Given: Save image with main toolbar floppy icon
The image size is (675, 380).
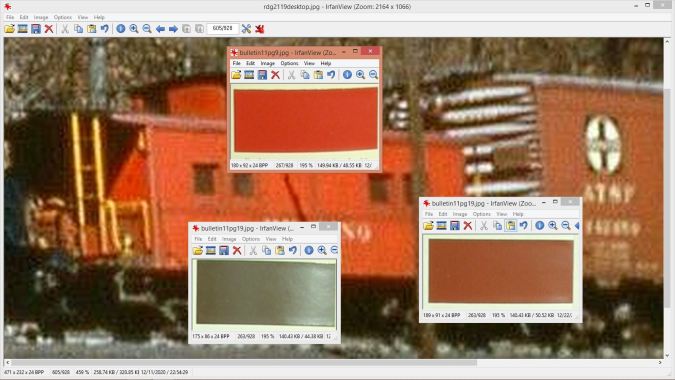Looking at the screenshot, I should tap(36, 29).
